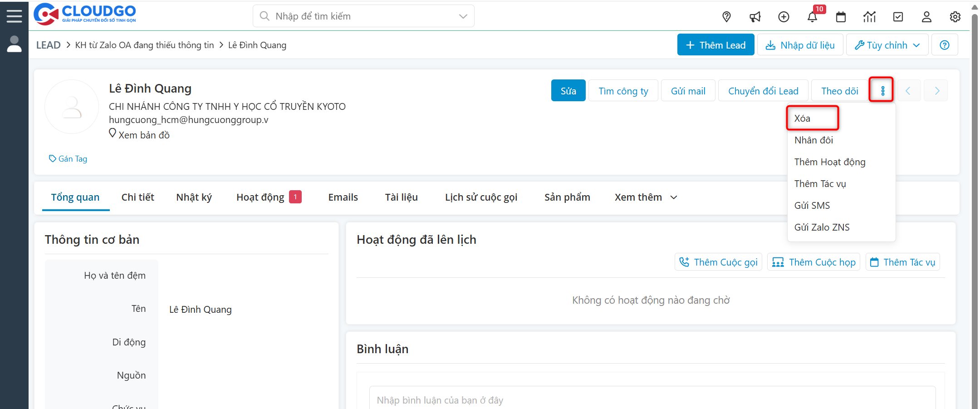The image size is (980, 409).
Task: Open the calendar icon in header
Action: click(x=841, y=17)
